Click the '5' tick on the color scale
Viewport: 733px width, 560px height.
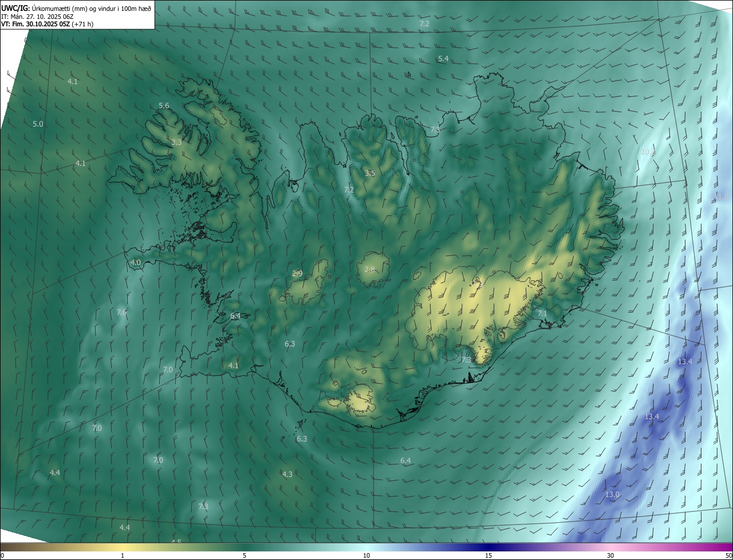click(x=245, y=555)
